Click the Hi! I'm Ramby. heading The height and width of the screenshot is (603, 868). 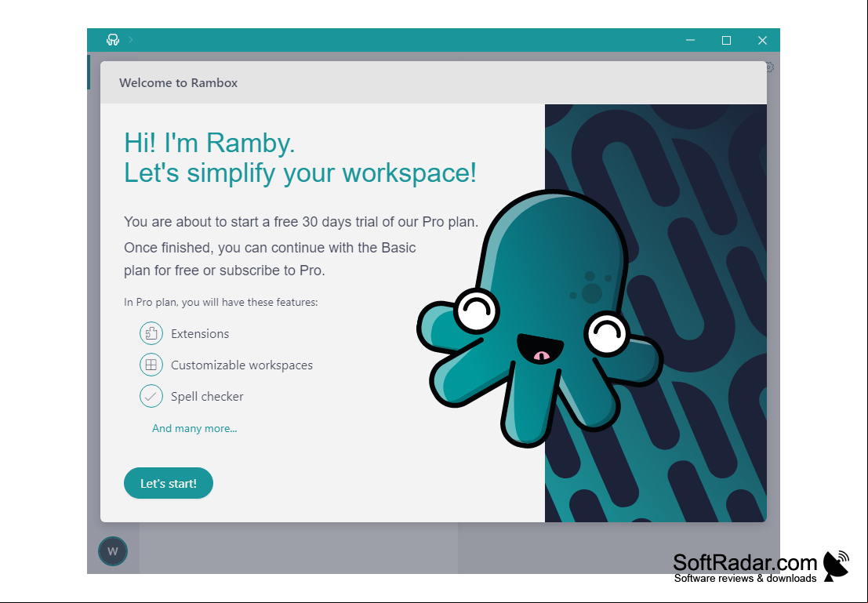point(209,143)
